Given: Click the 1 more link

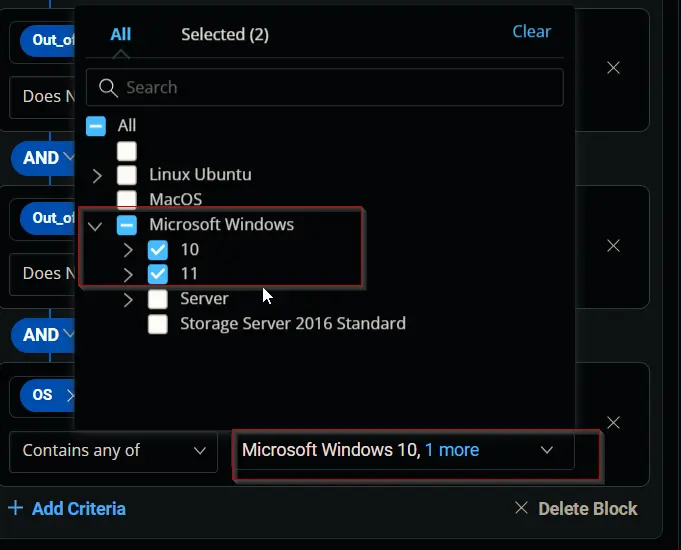Looking at the screenshot, I should (452, 450).
